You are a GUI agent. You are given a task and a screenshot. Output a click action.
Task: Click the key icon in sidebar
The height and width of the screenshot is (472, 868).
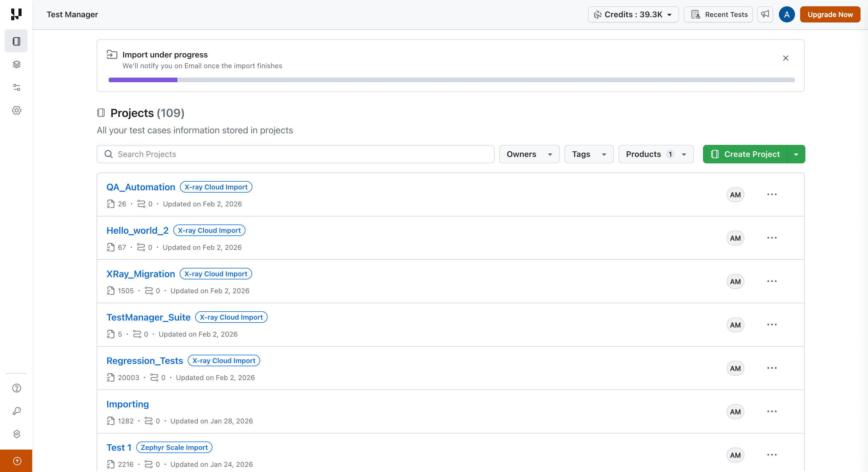click(x=16, y=411)
